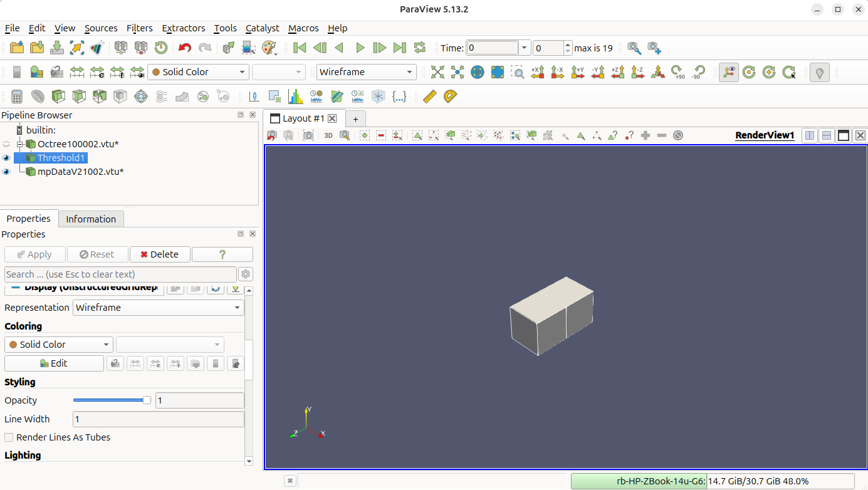
Task: Click the Play animation button
Action: pos(360,48)
